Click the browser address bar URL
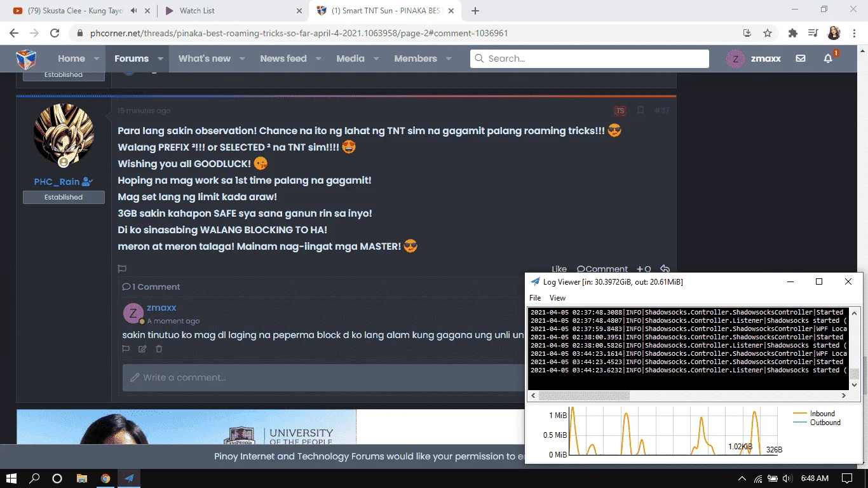 [299, 33]
